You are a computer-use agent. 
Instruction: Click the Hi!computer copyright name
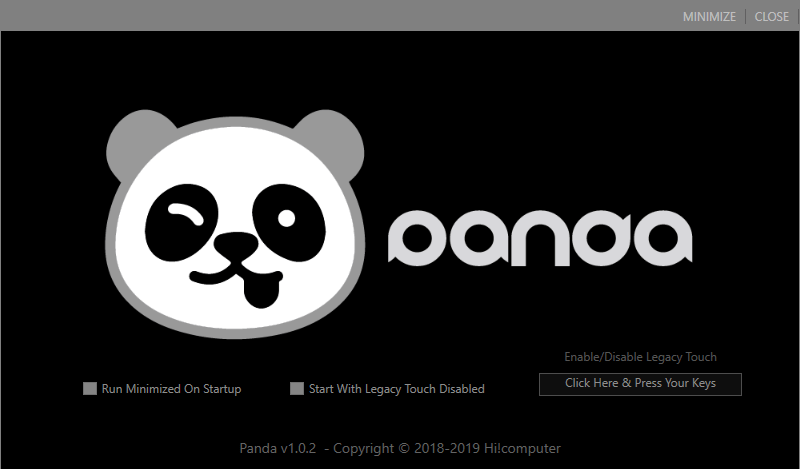pyautogui.click(x=522, y=448)
